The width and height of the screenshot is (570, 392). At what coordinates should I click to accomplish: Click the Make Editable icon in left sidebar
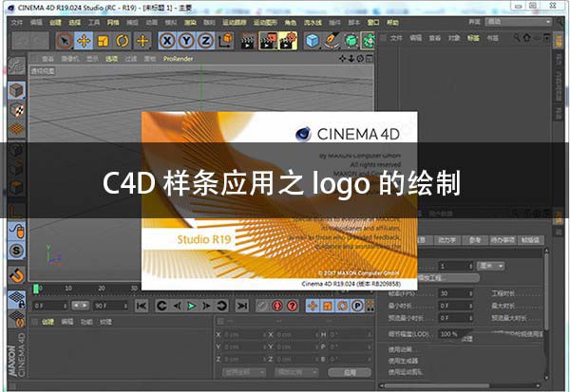coord(17,66)
